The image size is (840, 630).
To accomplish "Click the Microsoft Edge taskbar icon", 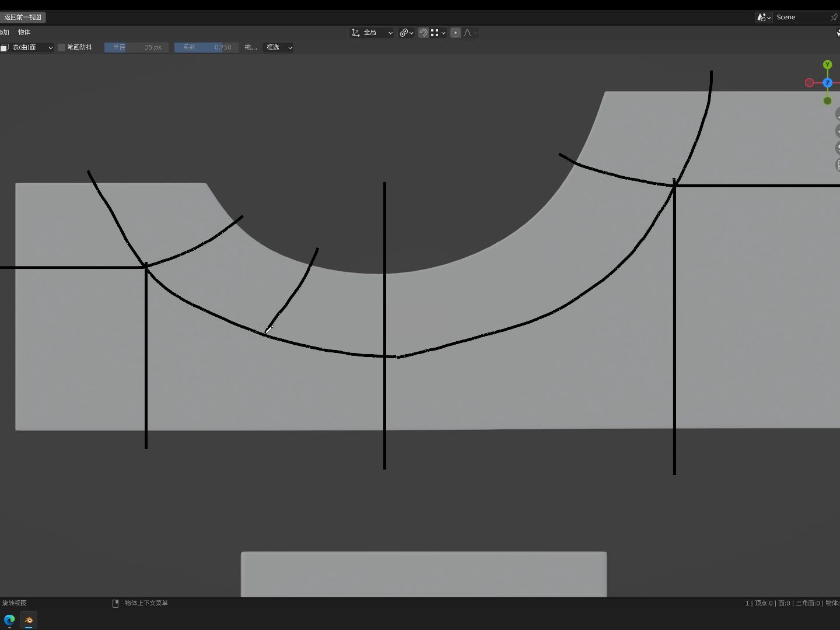I will (9, 620).
